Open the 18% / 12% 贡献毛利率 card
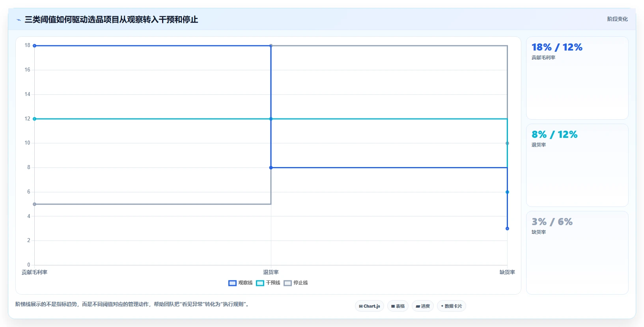 point(577,78)
